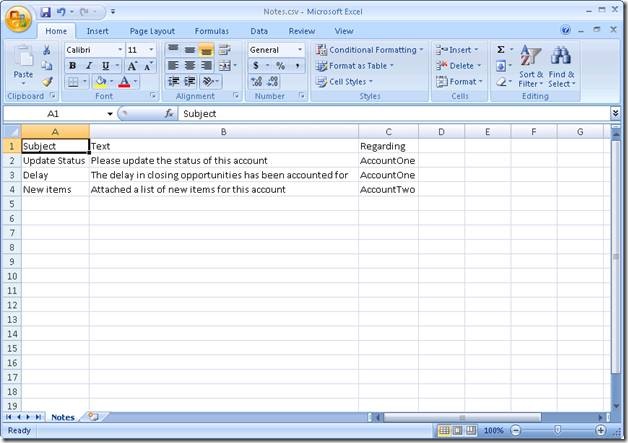Open the Formulas ribbon tab
Viewport: 628px width, 443px height.
211,31
